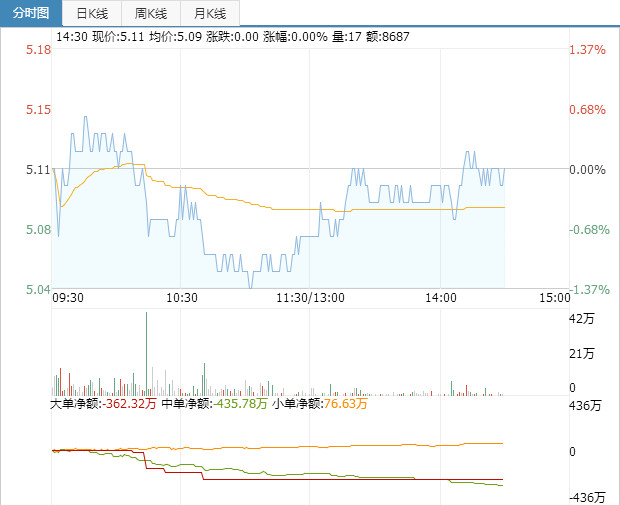Click the 11:30/13:00 time axis label
This screenshot has width=620, height=505.
310,298
